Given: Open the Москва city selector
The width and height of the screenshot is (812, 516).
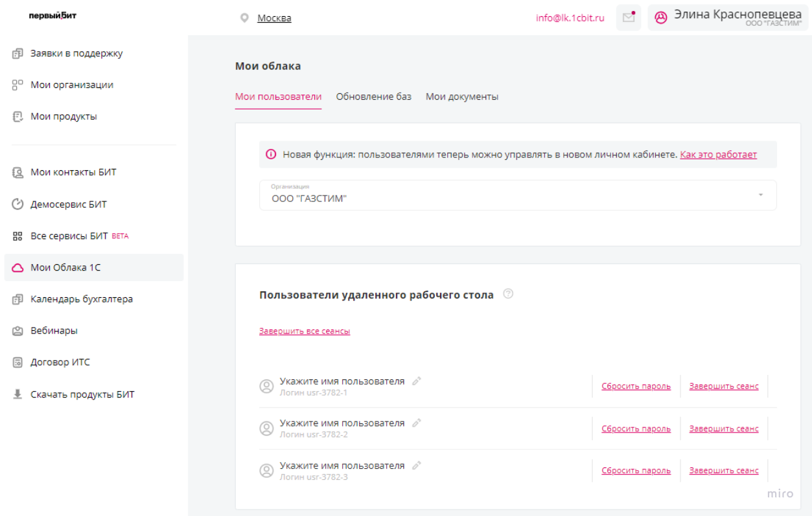Looking at the screenshot, I should (x=274, y=18).
